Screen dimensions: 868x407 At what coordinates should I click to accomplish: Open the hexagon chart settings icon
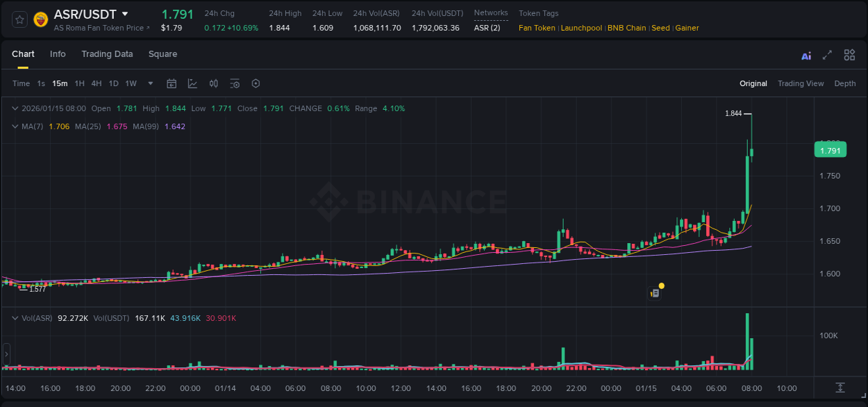pos(256,83)
